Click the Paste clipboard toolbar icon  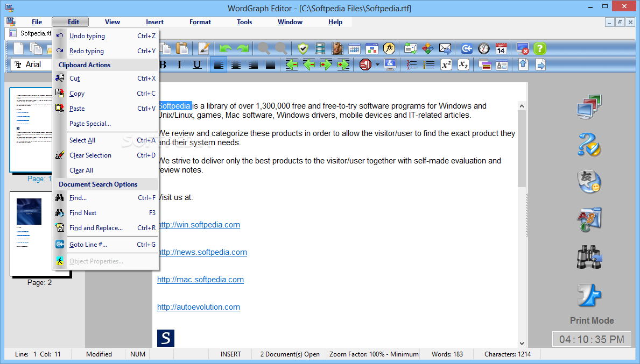[182, 48]
